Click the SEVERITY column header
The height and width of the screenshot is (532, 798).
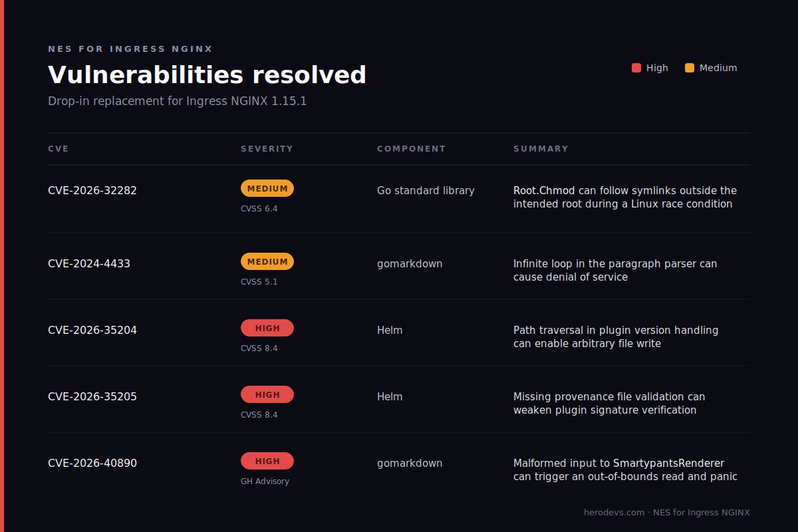pyautogui.click(x=267, y=149)
